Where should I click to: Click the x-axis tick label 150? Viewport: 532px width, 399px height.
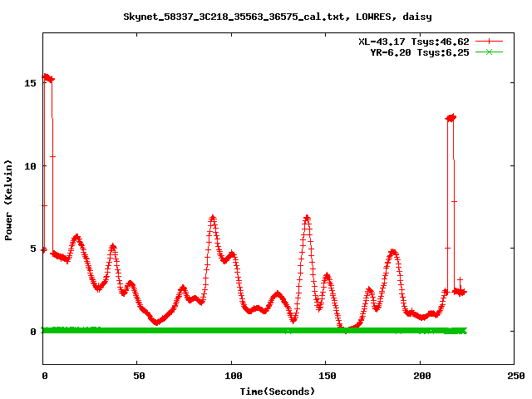point(328,376)
